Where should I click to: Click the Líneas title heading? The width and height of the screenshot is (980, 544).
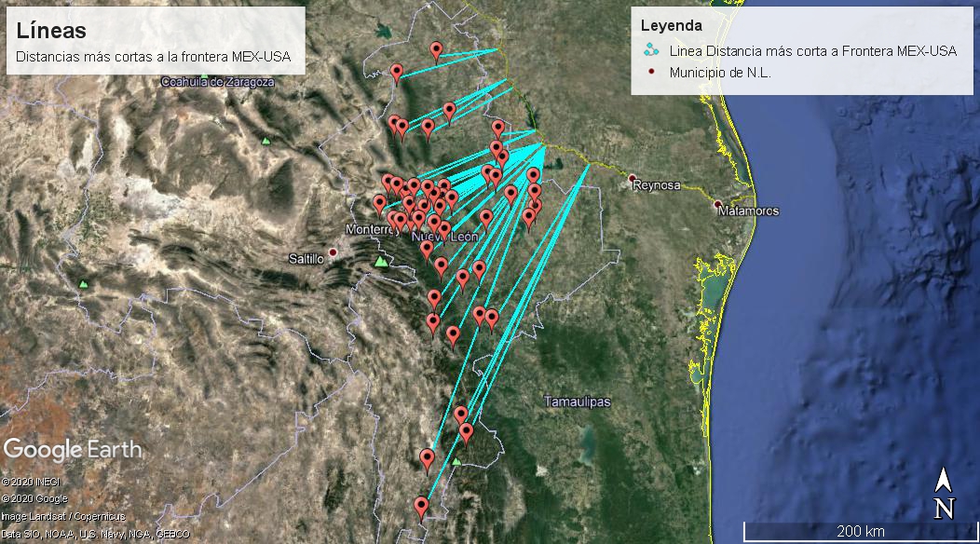pos(51,31)
